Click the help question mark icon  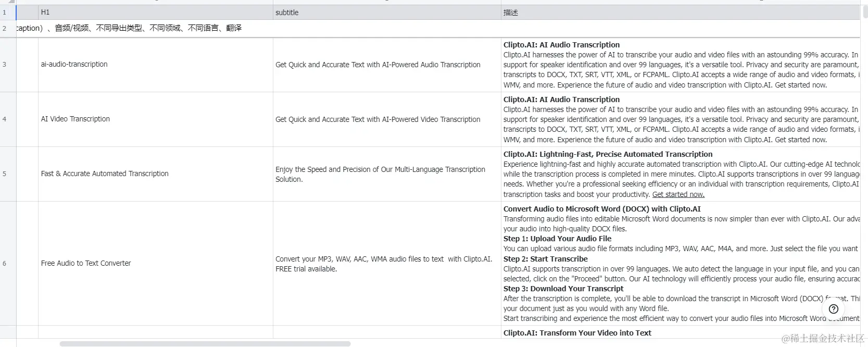[833, 308]
